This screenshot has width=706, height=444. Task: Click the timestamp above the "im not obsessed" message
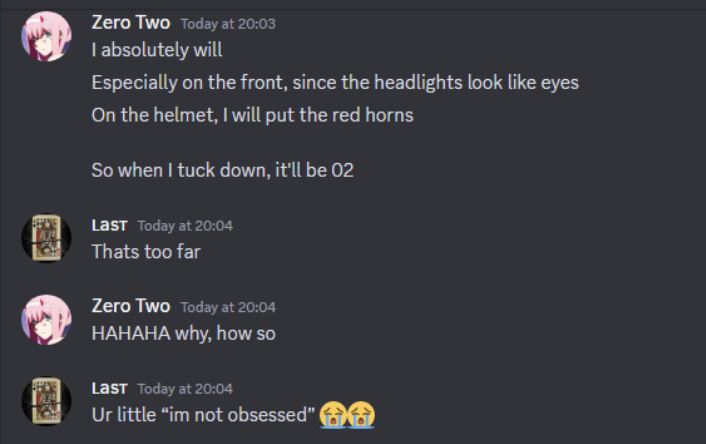185,389
